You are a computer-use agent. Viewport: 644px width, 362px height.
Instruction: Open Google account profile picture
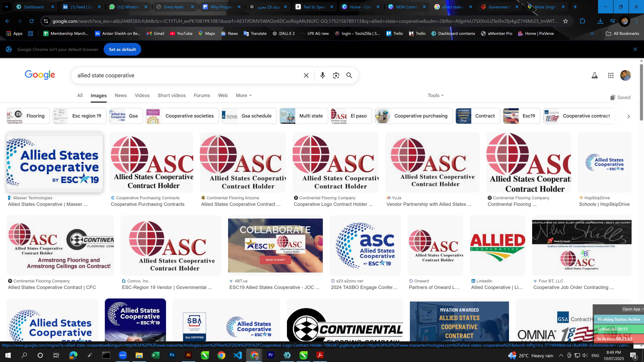[626, 75]
